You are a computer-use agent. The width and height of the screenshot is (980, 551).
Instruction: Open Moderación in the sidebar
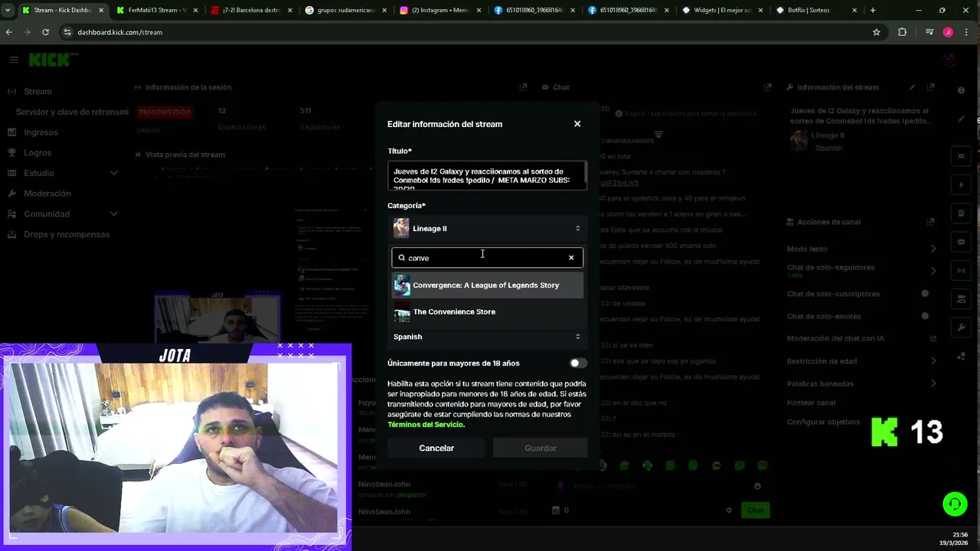pyautogui.click(x=47, y=194)
